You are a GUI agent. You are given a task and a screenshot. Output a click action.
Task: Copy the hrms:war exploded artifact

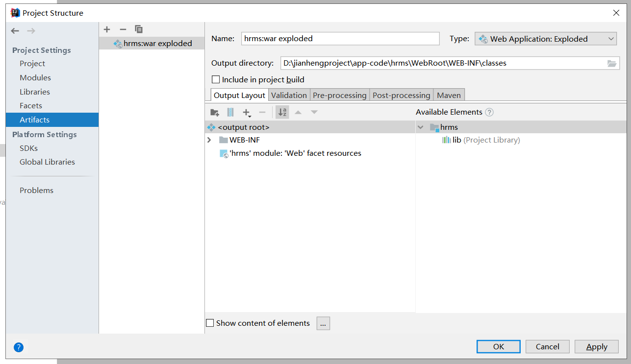139,29
